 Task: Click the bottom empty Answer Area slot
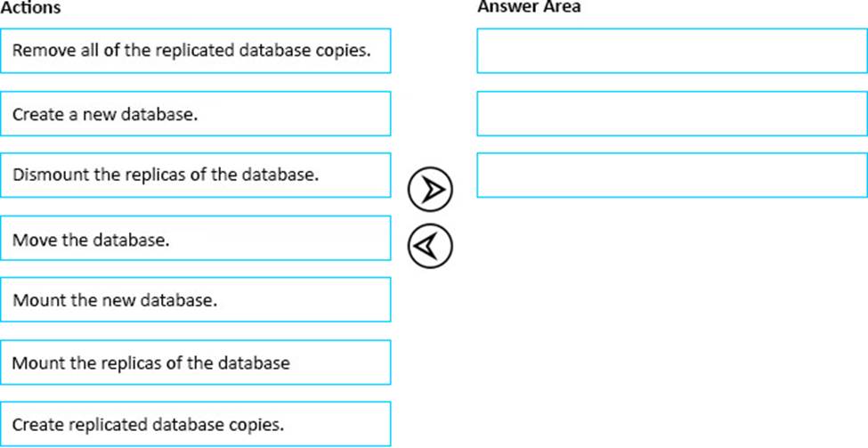(x=671, y=175)
